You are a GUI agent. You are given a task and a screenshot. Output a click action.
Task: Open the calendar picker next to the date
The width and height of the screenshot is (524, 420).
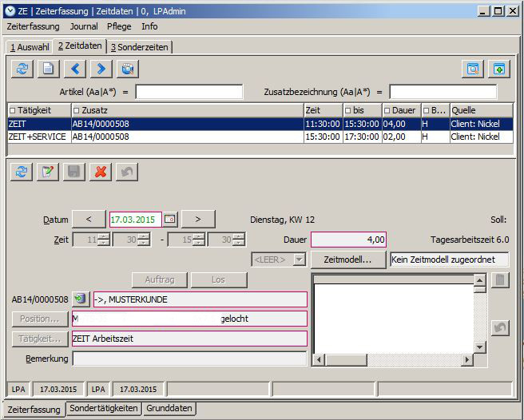(x=169, y=219)
